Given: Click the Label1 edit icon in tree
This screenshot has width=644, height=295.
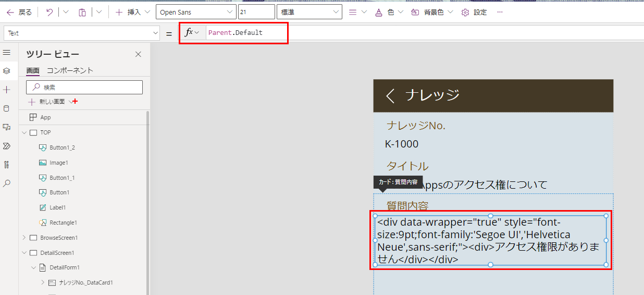Looking at the screenshot, I should (43, 207).
